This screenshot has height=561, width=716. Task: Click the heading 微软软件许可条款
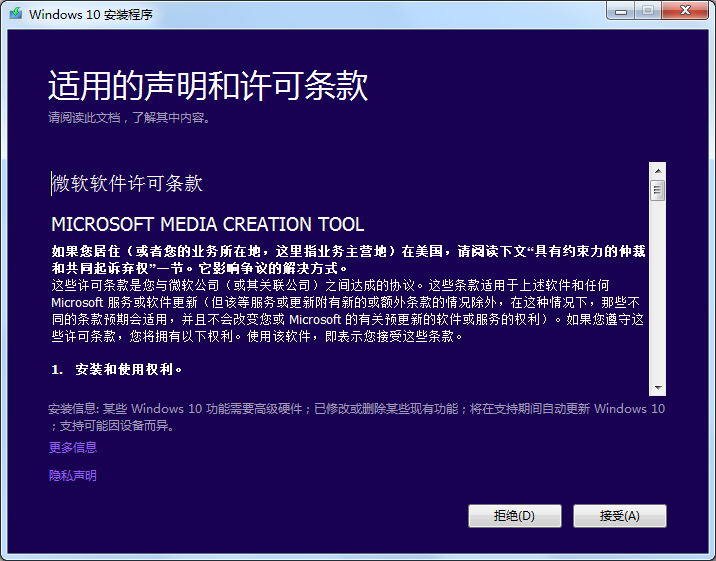coord(127,184)
